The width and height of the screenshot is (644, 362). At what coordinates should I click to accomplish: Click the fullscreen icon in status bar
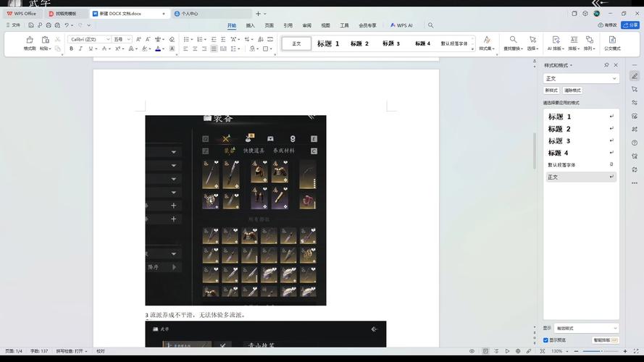coord(636,351)
